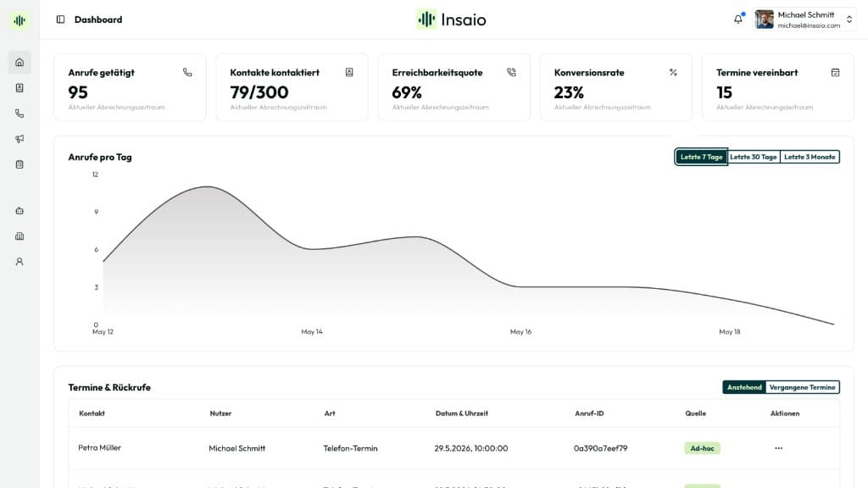Open the clipboard sidebar icon
Viewport: 868px width, 488px height.
coord(19,164)
